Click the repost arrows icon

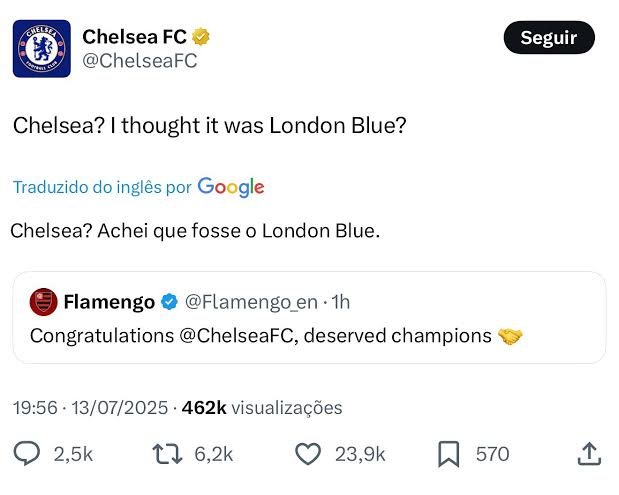(167, 454)
